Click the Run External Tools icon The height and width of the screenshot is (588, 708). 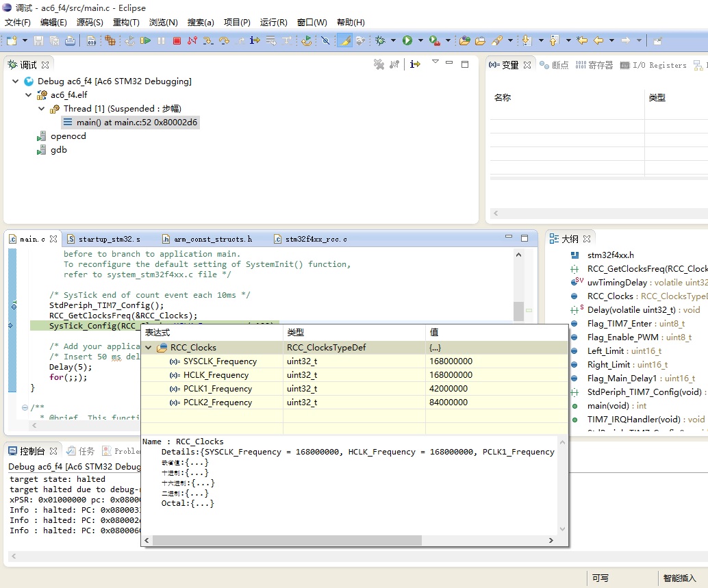434,40
